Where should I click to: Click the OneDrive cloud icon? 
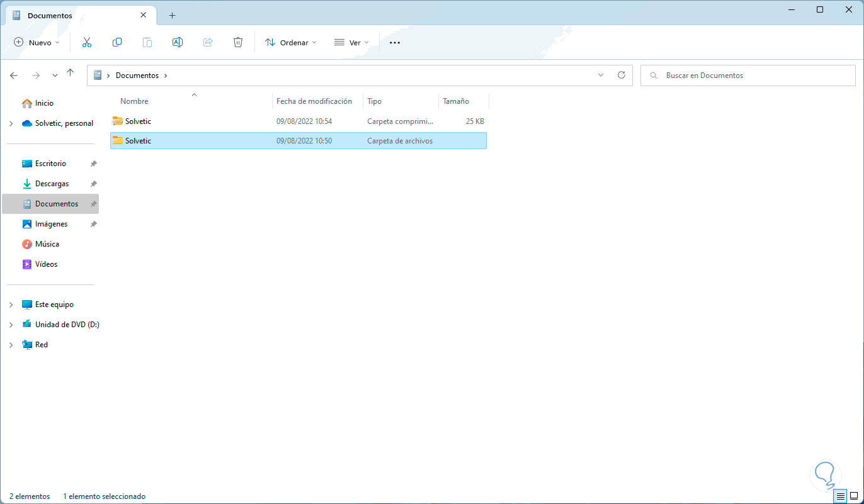(27, 123)
